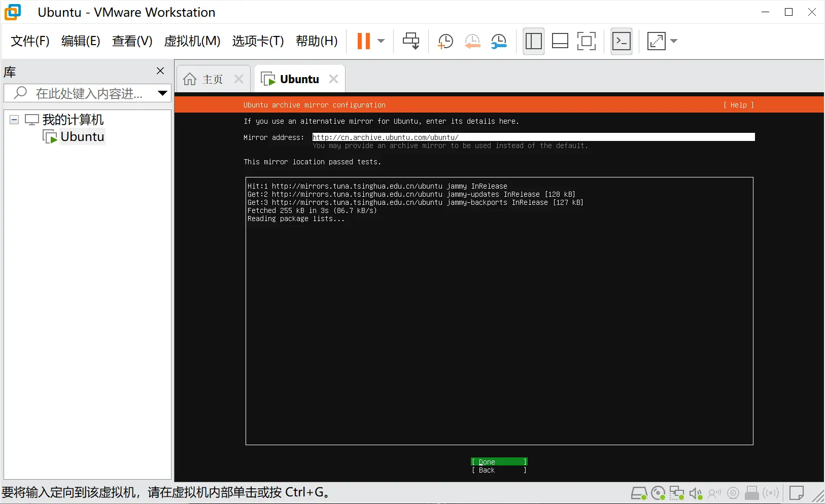825x504 pixels.
Task: Click the Help button in installer
Action: 739,105
